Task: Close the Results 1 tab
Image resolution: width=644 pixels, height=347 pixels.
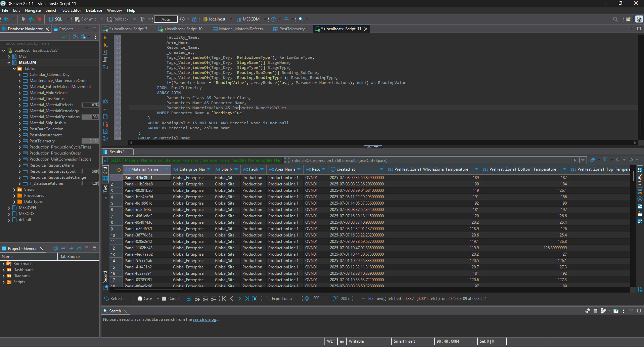Action: [129, 152]
